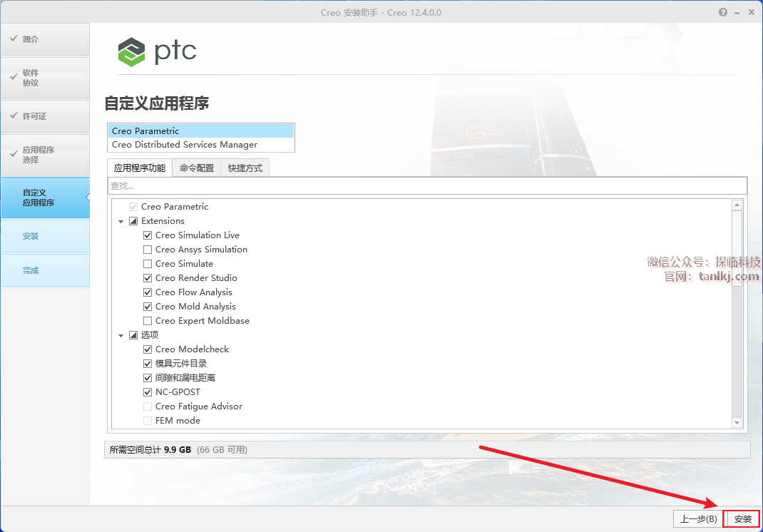Toggle the 选项 group checkbox
This screenshot has height=532, width=763.
coord(133,335)
